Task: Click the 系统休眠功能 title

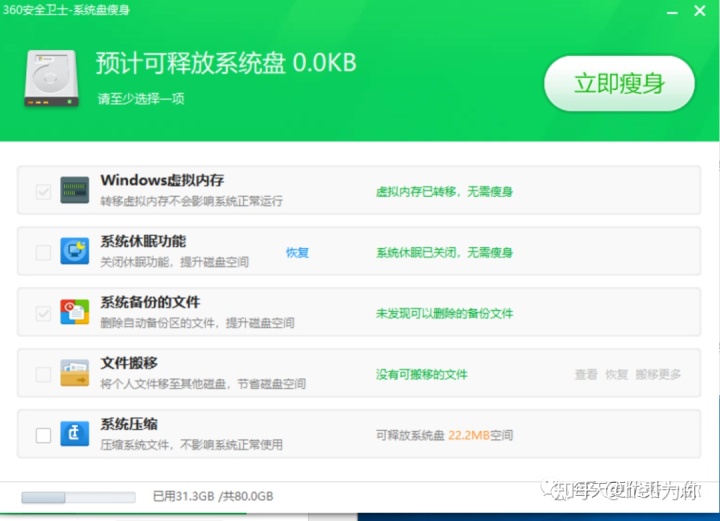Action: (143, 241)
